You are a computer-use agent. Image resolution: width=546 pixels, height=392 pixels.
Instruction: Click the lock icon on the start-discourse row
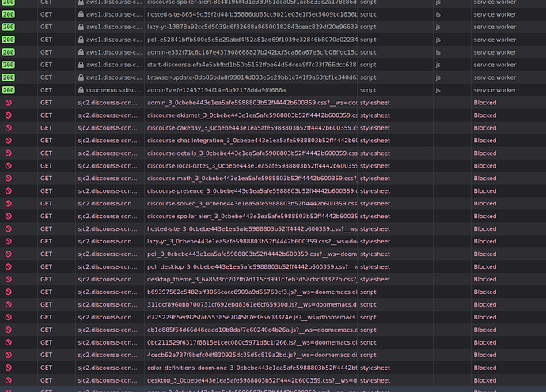coord(81,65)
